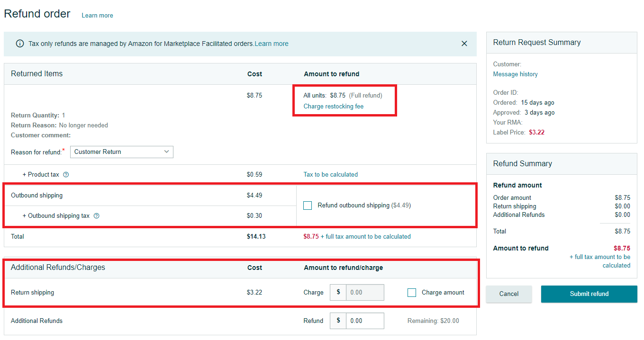Focus the Additional Refunds amount field

pyautogui.click(x=364, y=321)
